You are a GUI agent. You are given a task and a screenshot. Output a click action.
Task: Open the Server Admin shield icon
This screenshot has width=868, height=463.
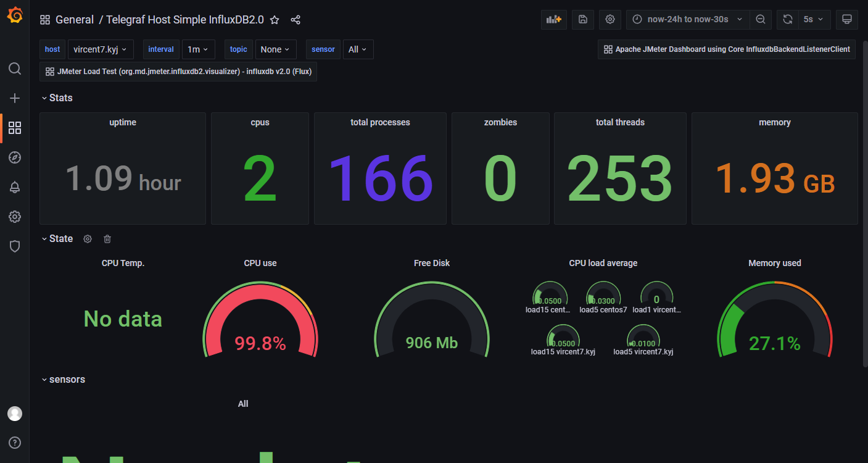pos(15,246)
